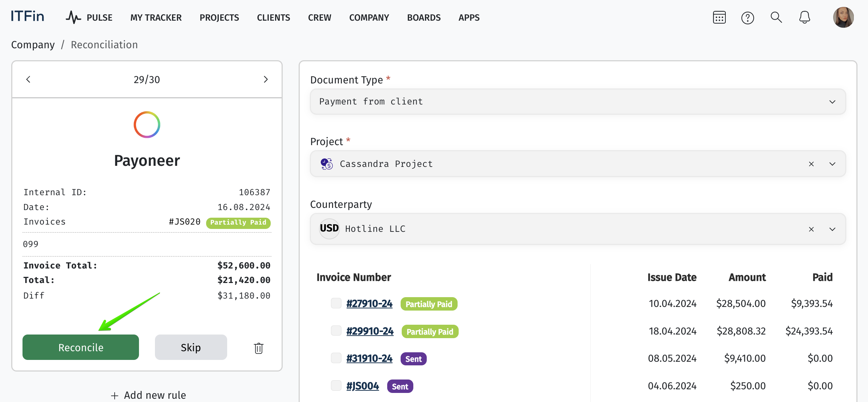Click the Invoice Number column header
This screenshot has width=868, height=402.
354,278
